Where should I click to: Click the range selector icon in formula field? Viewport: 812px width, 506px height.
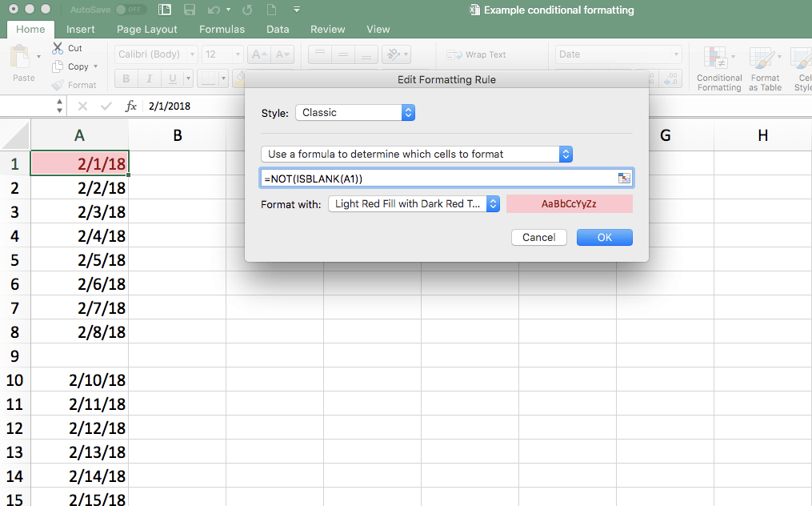(x=625, y=178)
